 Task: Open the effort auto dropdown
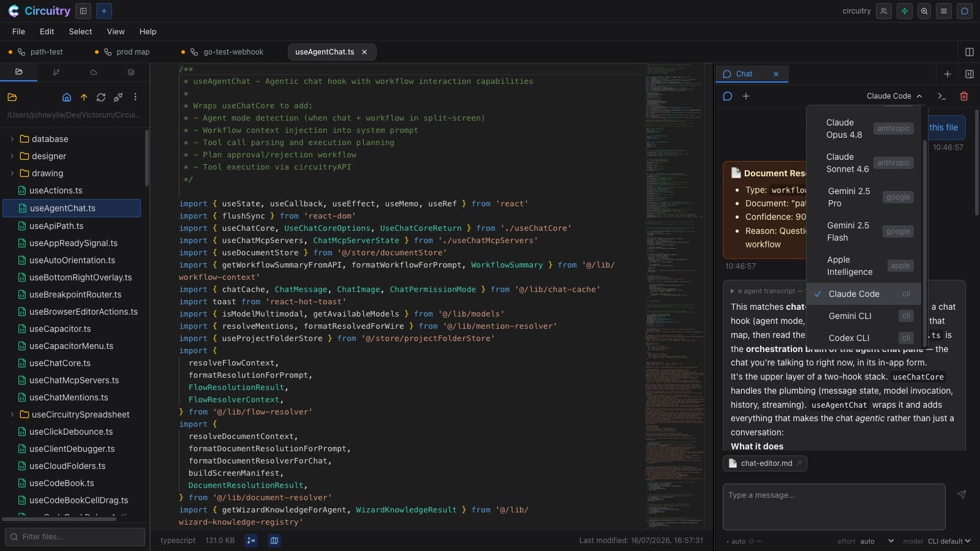877,541
